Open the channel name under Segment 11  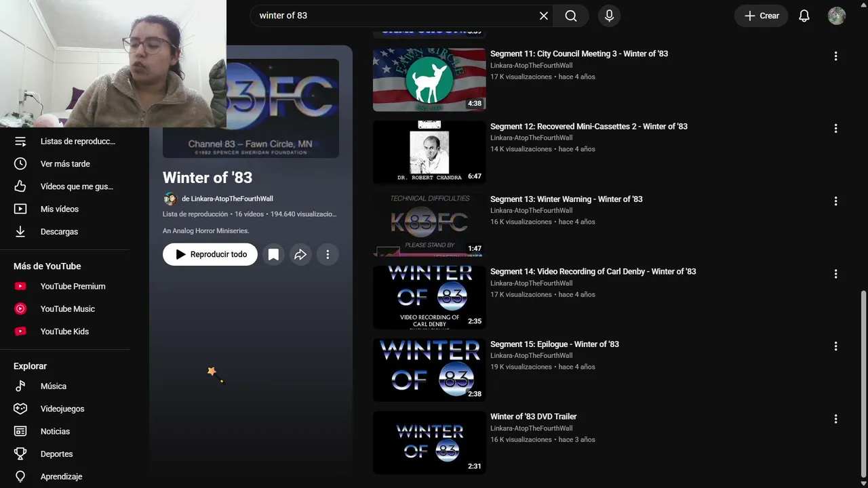point(532,66)
